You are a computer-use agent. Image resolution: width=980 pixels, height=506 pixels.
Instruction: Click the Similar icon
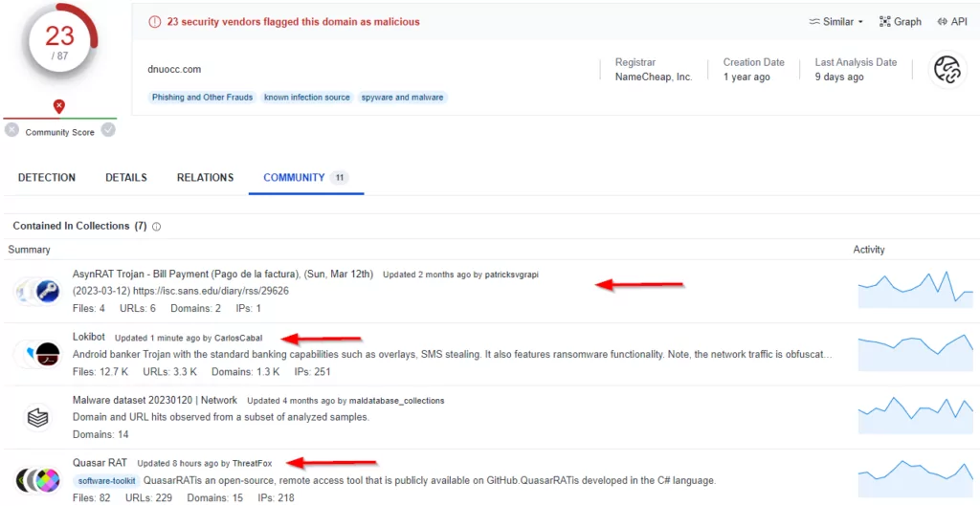[x=813, y=21]
